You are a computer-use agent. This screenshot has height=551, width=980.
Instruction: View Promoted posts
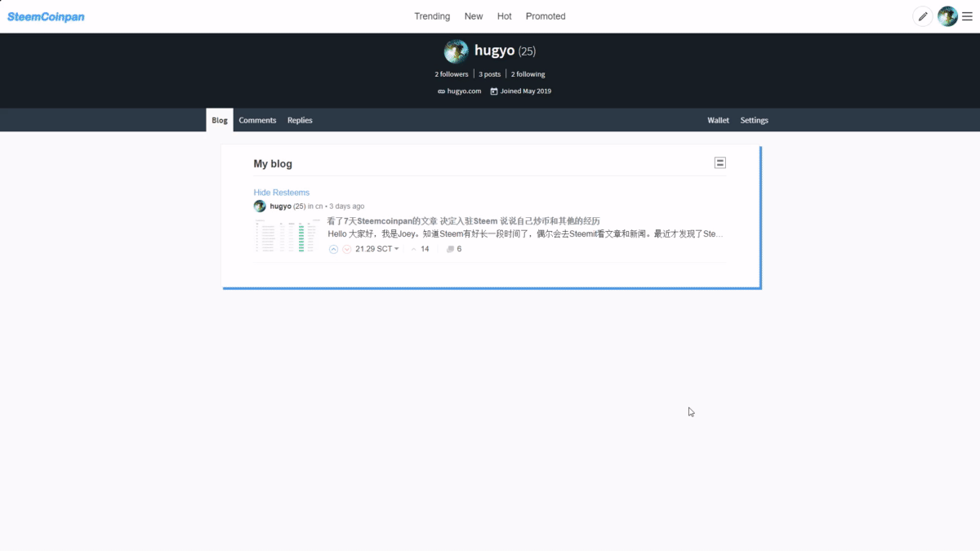(546, 16)
